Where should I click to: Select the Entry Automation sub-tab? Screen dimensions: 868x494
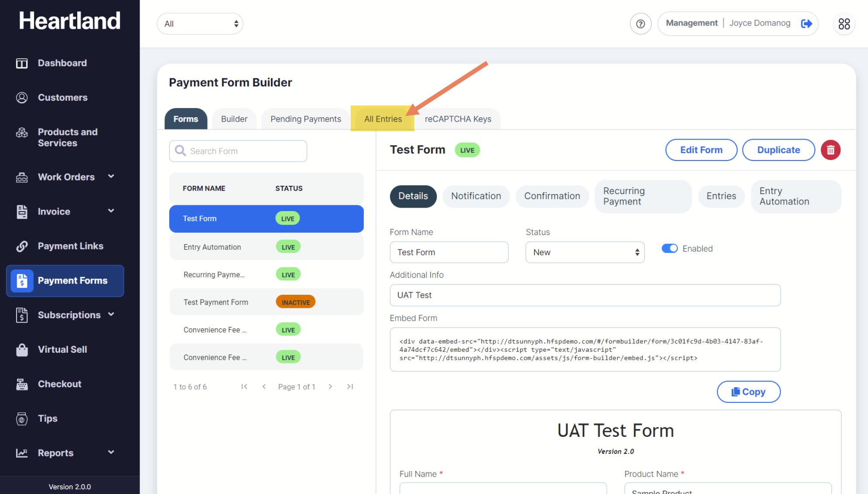(796, 196)
